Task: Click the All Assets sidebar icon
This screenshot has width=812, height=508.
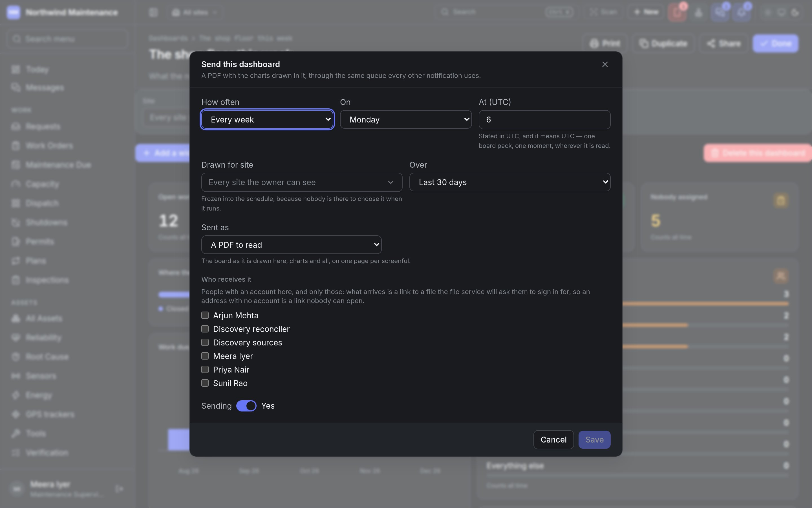Action: pos(16,318)
